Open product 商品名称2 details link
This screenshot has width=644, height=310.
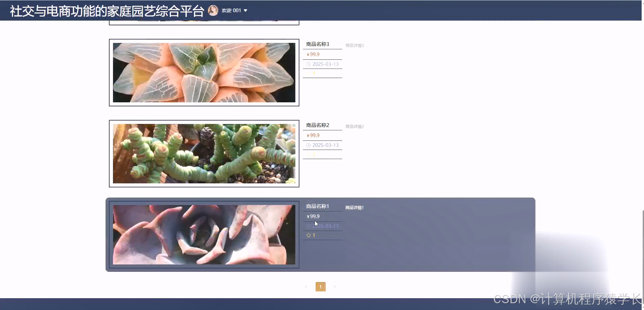tap(354, 126)
